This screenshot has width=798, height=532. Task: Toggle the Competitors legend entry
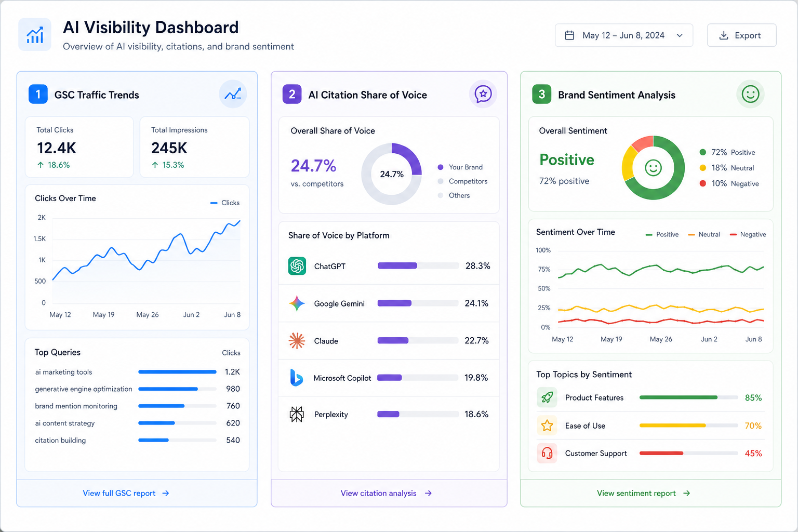(x=462, y=181)
